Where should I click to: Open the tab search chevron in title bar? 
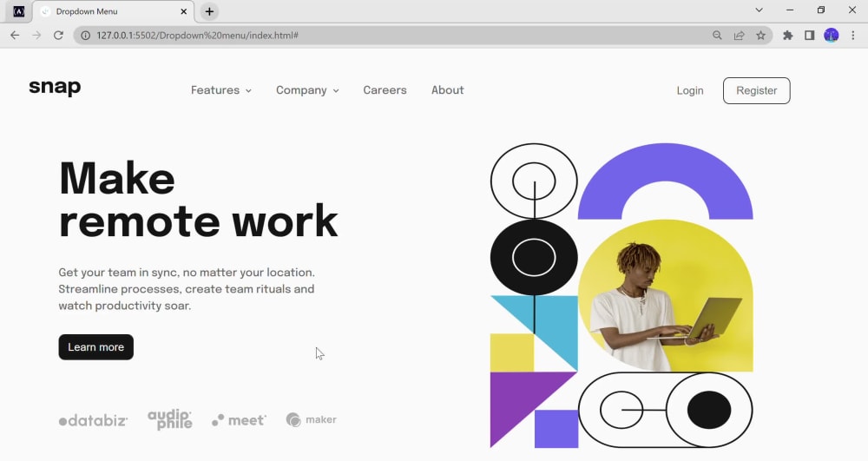coord(759,10)
